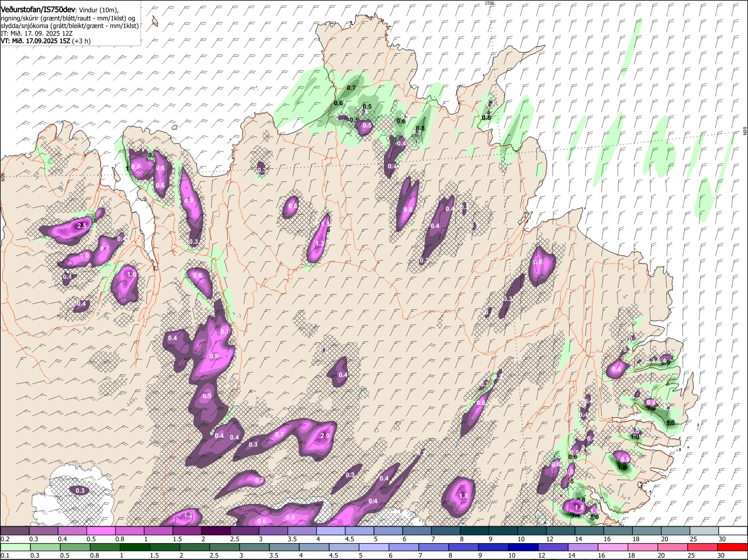Click the 2.0 precipitation value on the map
Screen dimensions: 748x560
325,435
